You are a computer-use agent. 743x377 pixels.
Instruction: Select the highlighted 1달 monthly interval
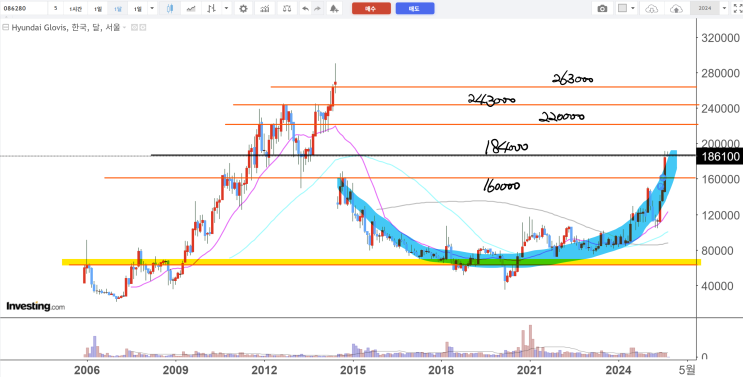(x=118, y=9)
